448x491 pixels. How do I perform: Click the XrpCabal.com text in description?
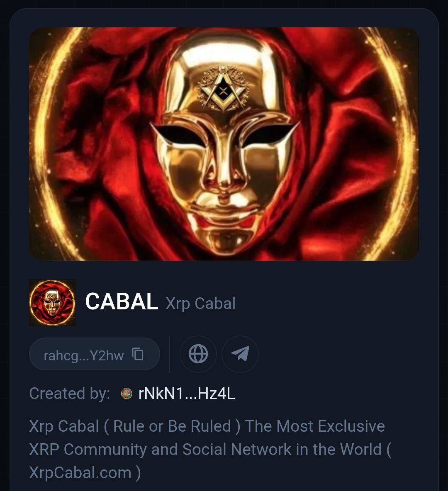[80, 472]
